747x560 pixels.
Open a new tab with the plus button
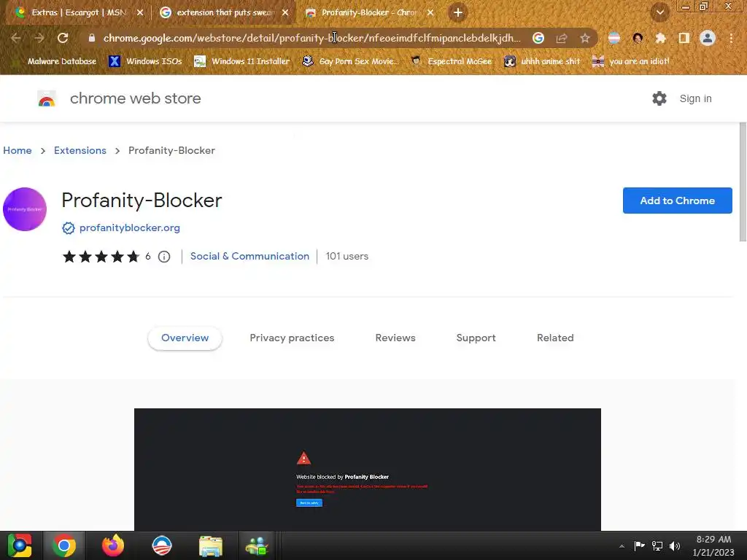tap(458, 13)
